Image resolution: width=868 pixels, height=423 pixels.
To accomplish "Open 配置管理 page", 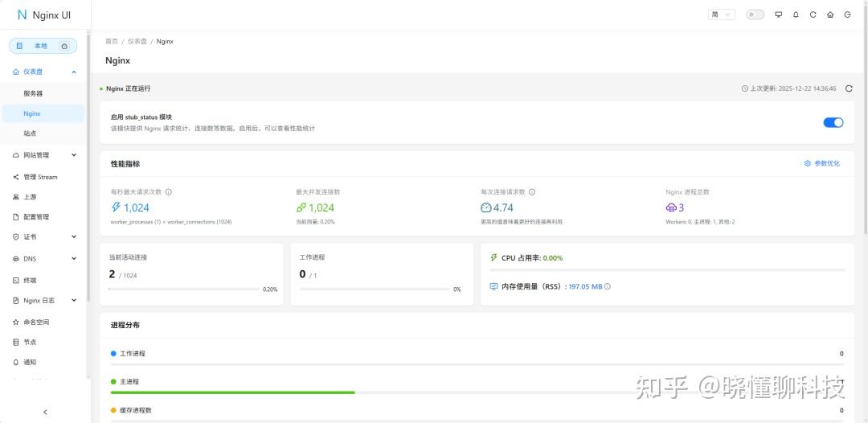I will point(44,217).
